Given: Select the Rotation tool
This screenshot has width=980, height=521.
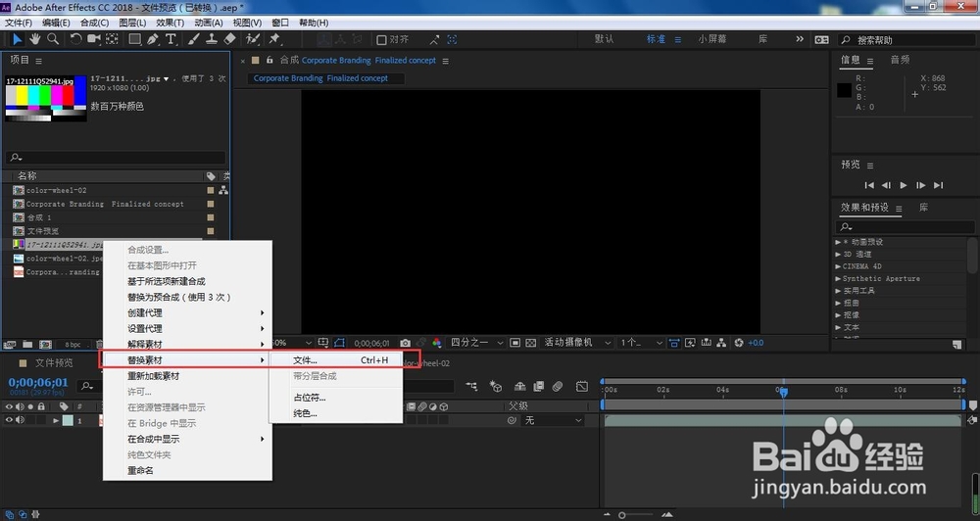Looking at the screenshot, I should pos(75,39).
